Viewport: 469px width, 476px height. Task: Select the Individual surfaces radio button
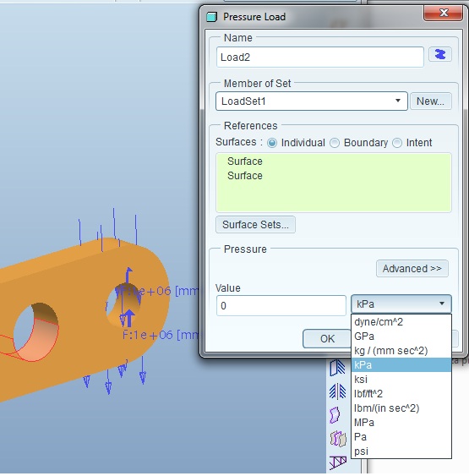coord(272,143)
